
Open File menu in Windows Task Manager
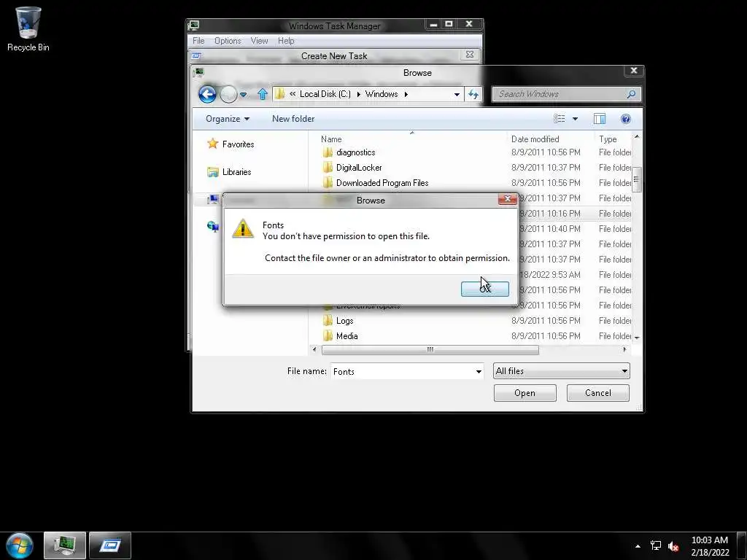pyautogui.click(x=198, y=41)
